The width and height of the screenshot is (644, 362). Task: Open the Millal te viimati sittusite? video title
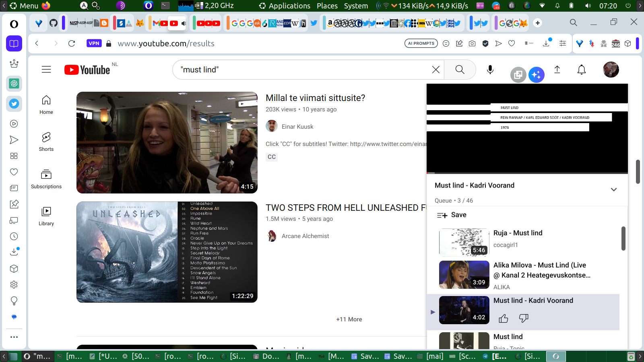click(x=316, y=98)
